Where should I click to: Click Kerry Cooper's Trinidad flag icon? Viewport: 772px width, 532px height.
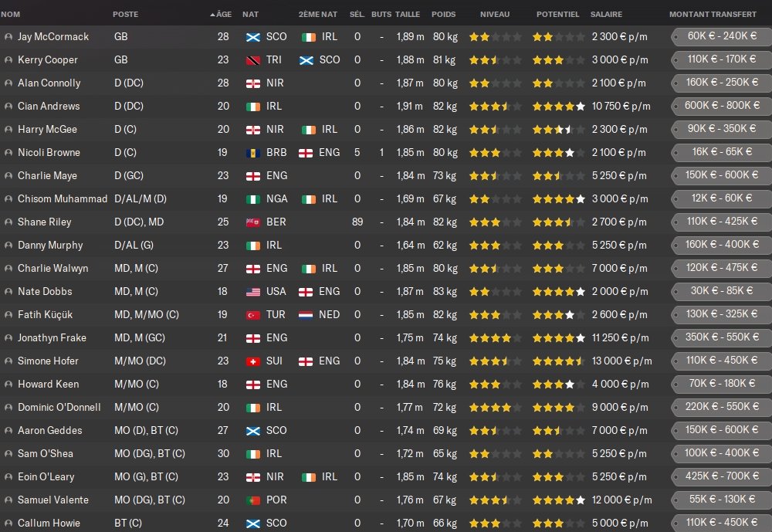252,59
